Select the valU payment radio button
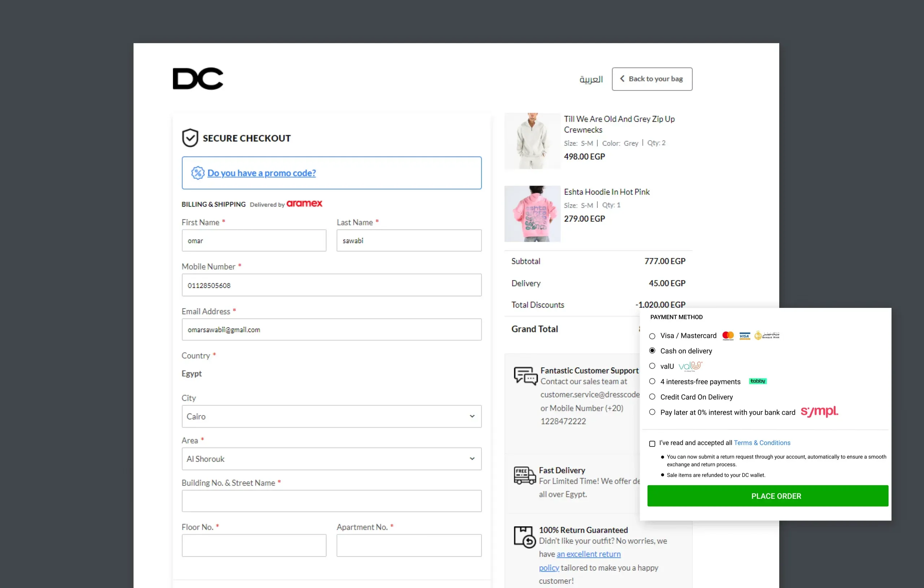This screenshot has height=588, width=924. click(x=652, y=366)
